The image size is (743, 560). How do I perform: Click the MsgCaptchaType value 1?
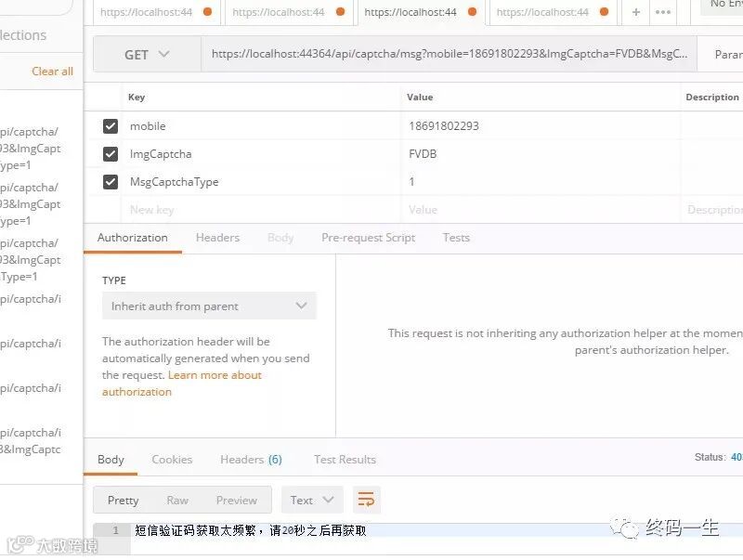pos(411,182)
